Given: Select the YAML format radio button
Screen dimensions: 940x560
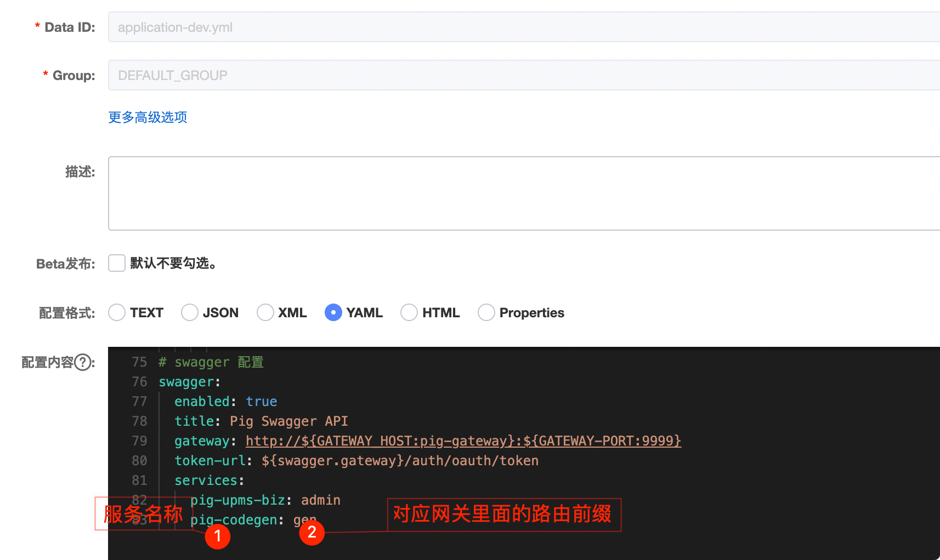Looking at the screenshot, I should (333, 312).
